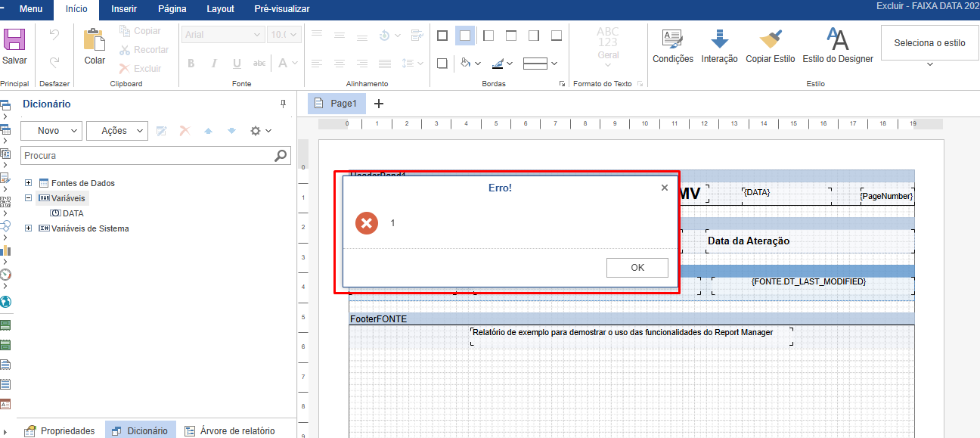The height and width of the screenshot is (438, 980).
Task: Click the Procura search field
Action: [147, 156]
